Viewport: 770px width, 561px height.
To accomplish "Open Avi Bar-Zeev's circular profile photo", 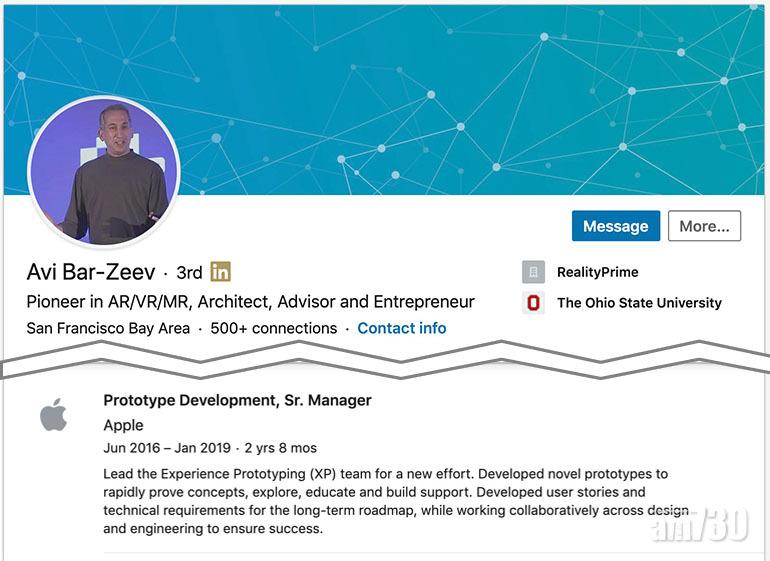I will [x=104, y=172].
